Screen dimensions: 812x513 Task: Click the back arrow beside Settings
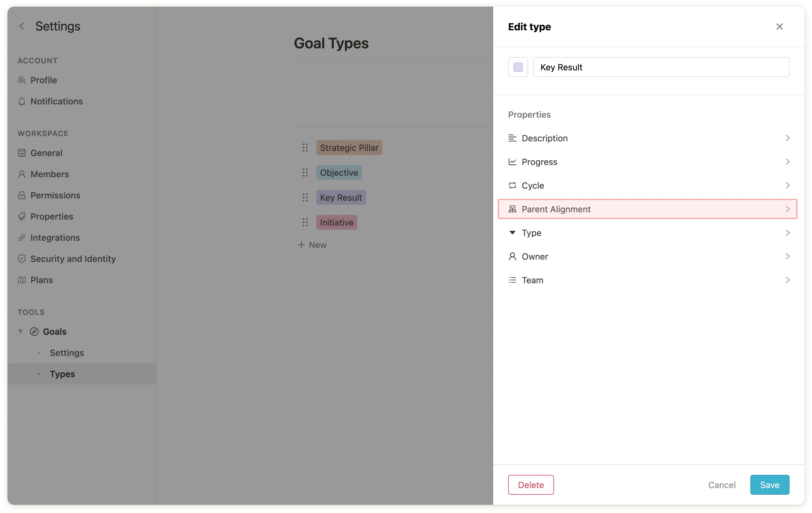click(22, 26)
